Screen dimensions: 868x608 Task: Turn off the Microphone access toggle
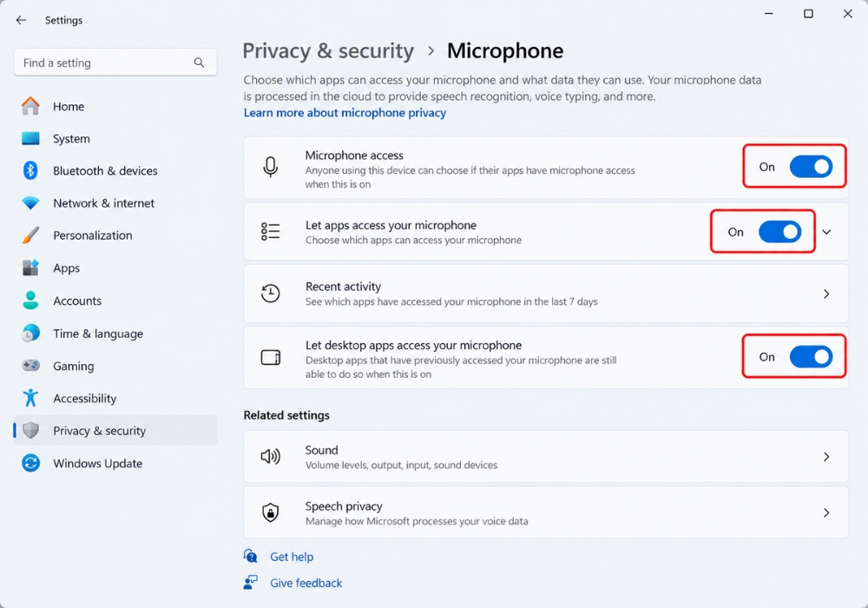click(x=811, y=167)
